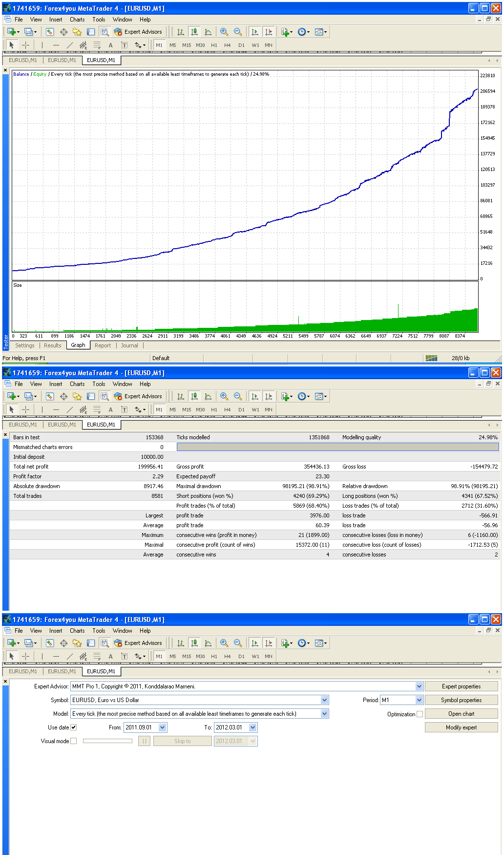Select text label tool in report window
Image resolution: width=504 pixels, height=855 pixels.
tap(125, 409)
